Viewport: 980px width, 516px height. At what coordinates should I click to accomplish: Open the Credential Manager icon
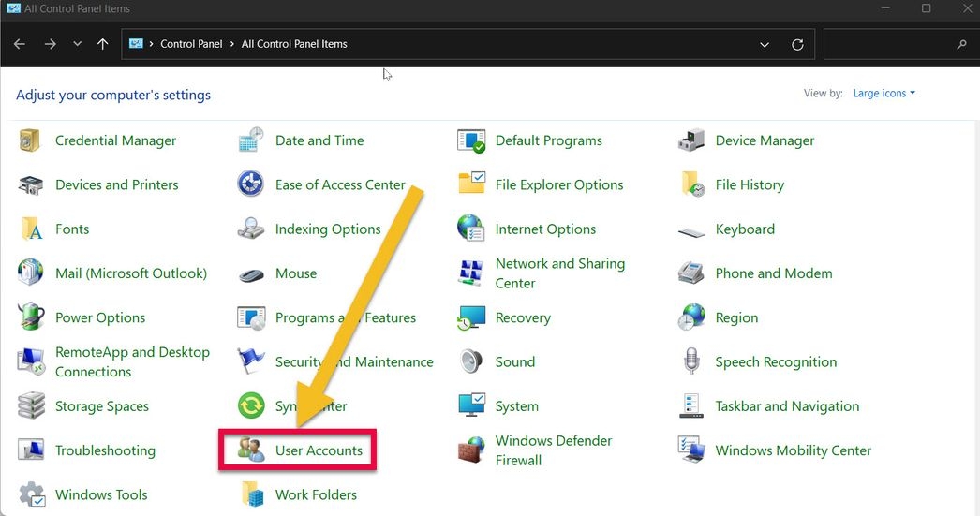31,140
